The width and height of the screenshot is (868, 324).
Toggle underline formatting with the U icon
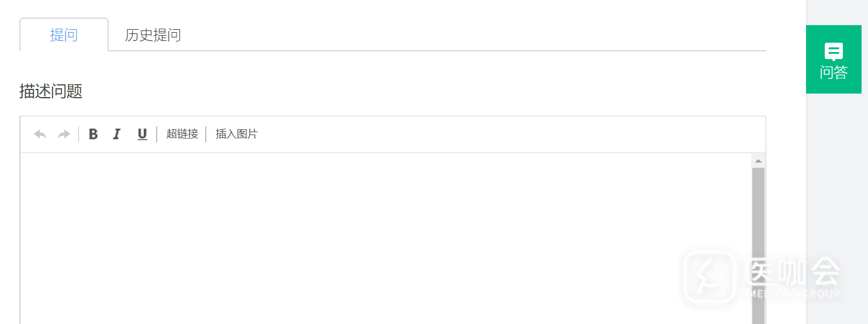tap(142, 135)
